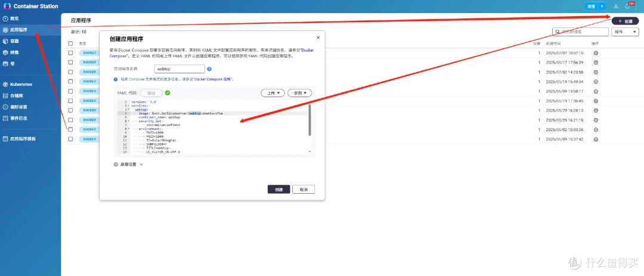Click the 映像 layers icon in sidebar
Viewport: 644px width, 276px height.
tap(5, 52)
